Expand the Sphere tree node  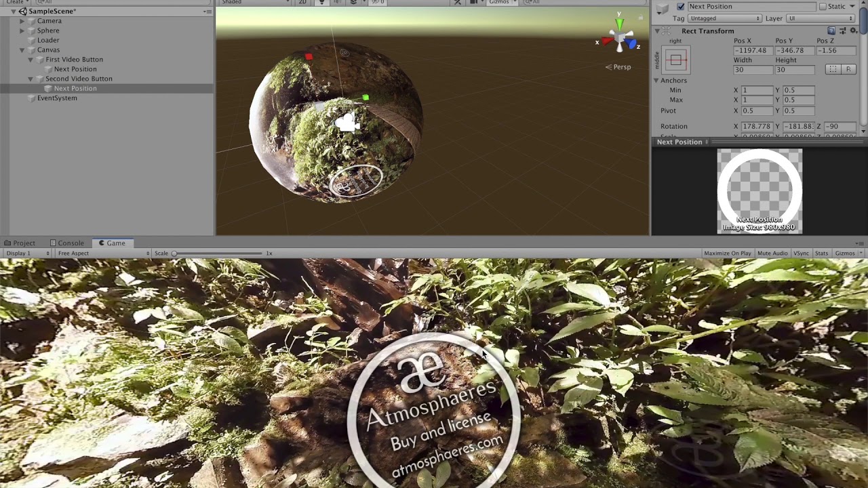coord(22,30)
